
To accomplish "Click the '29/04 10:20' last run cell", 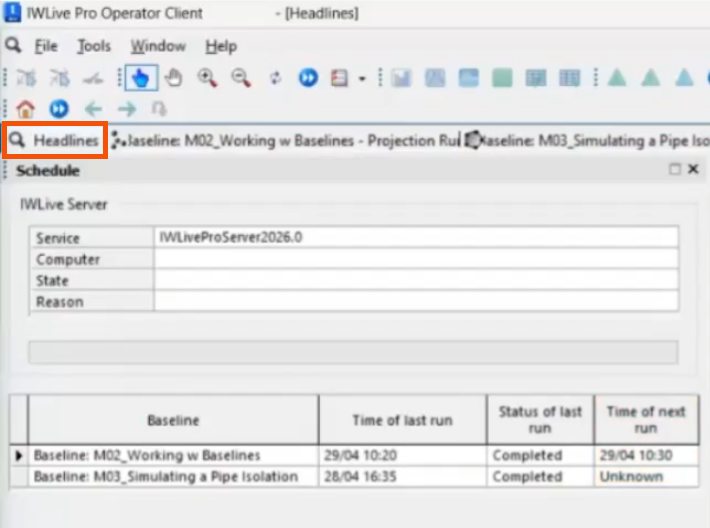I will click(x=403, y=456).
